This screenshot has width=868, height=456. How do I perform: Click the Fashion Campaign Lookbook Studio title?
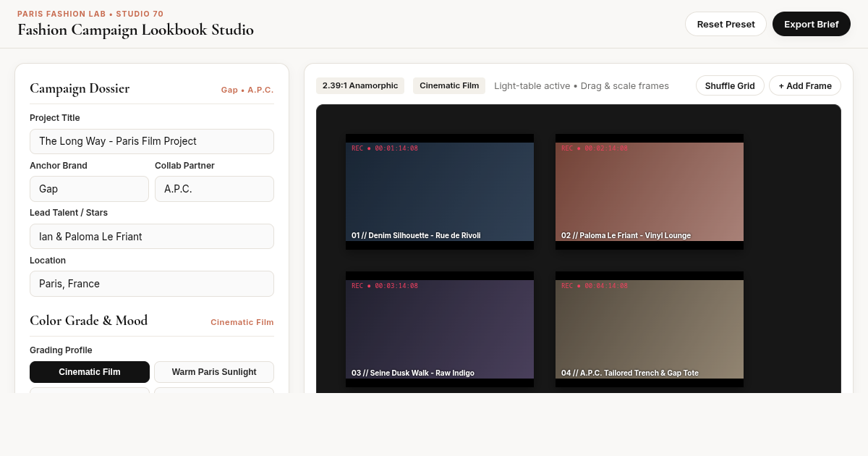coord(135,30)
